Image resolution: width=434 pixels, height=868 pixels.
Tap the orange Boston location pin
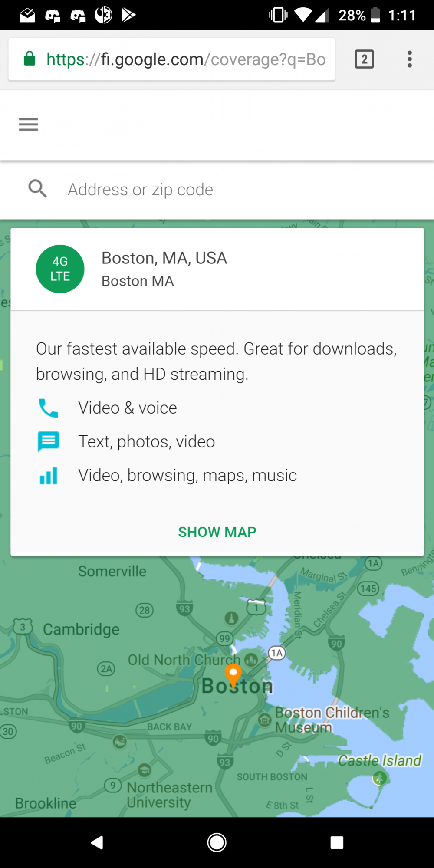(x=233, y=676)
